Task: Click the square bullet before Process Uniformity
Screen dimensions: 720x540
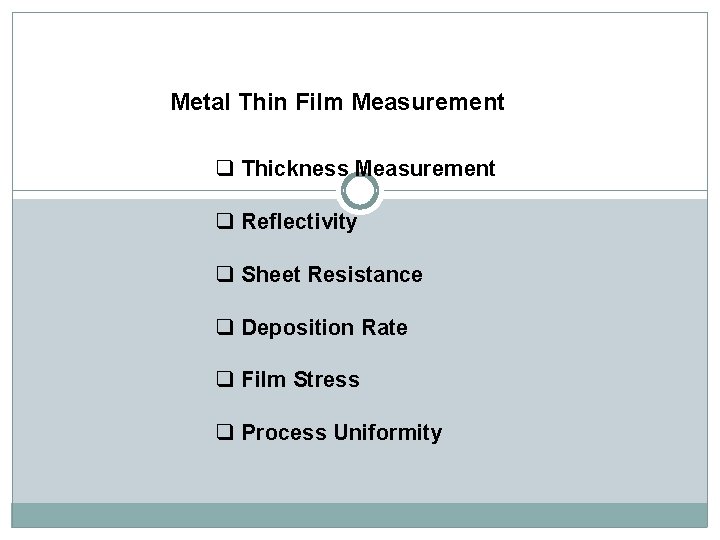Action: coord(225,433)
